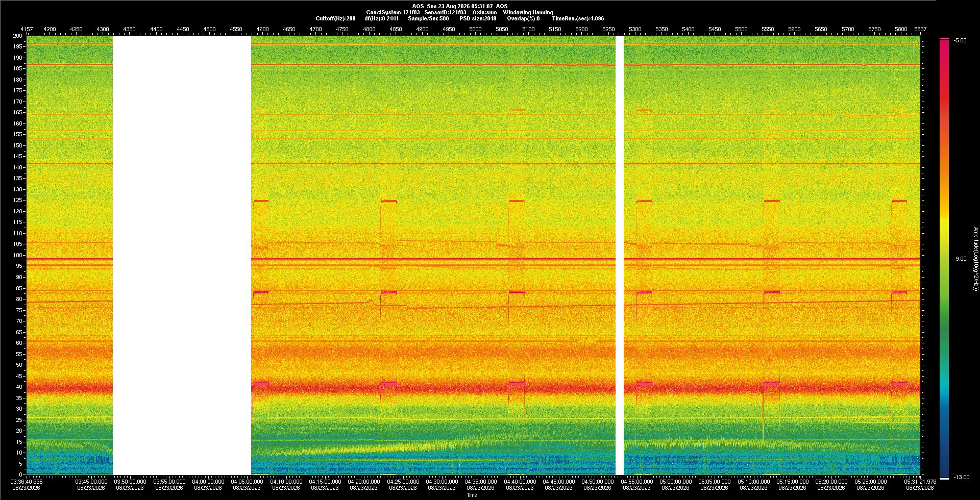Select the Overlap(%):0 parameter text

coord(523,18)
